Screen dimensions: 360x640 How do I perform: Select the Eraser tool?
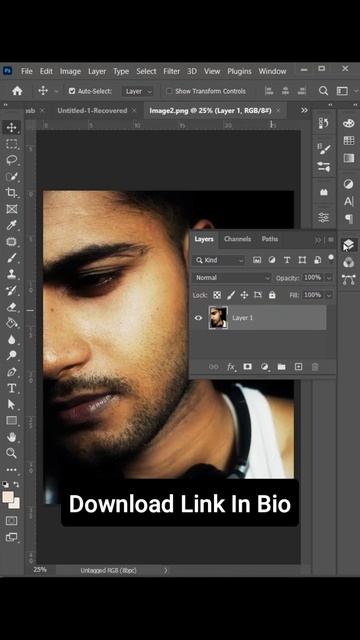tap(11, 307)
